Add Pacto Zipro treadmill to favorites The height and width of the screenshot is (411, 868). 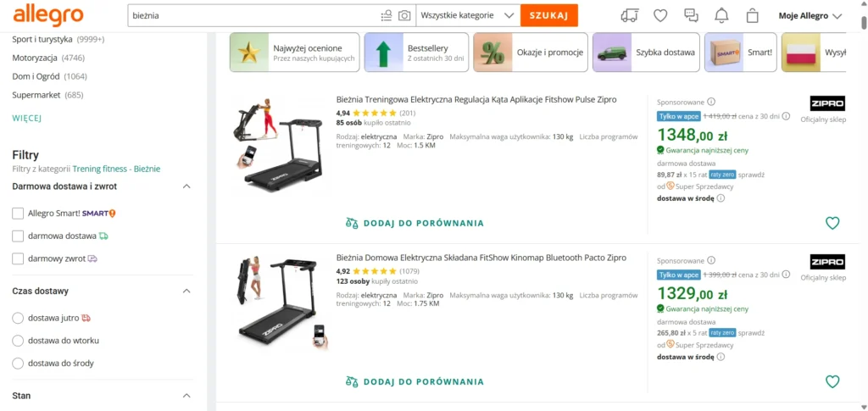coord(832,381)
